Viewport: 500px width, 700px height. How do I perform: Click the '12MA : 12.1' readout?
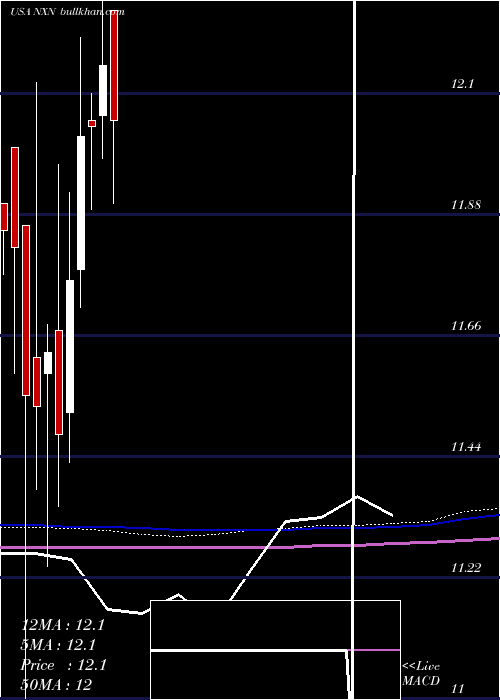(63, 625)
